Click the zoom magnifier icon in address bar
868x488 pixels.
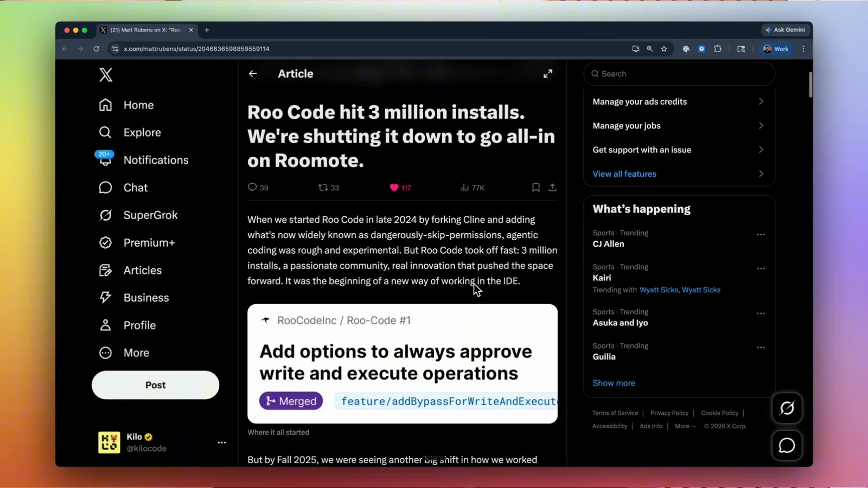649,49
